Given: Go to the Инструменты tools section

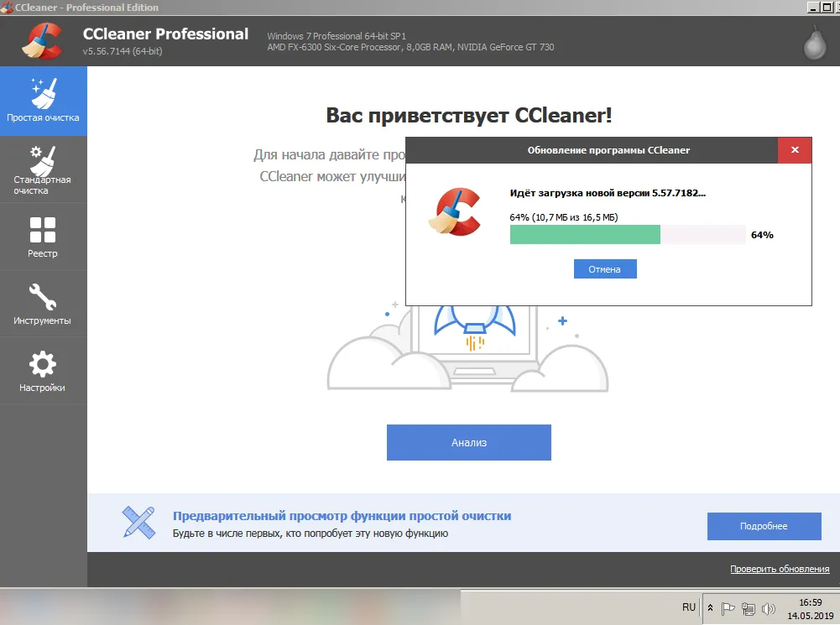Looking at the screenshot, I should (x=43, y=304).
